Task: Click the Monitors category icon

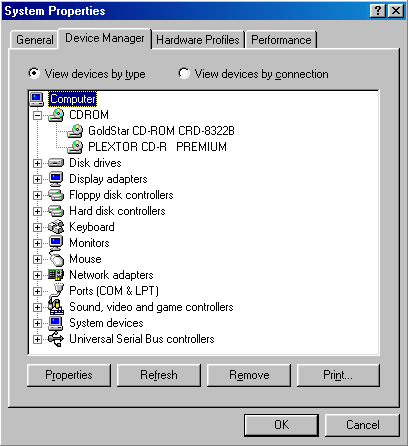Action: (x=56, y=243)
